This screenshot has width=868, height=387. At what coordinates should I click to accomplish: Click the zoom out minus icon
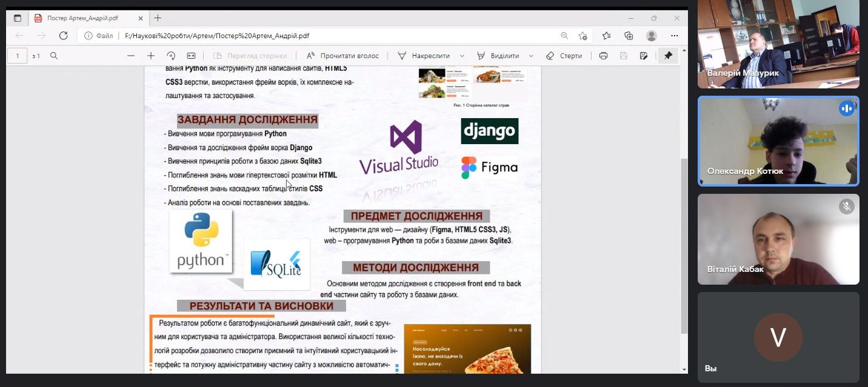click(131, 56)
